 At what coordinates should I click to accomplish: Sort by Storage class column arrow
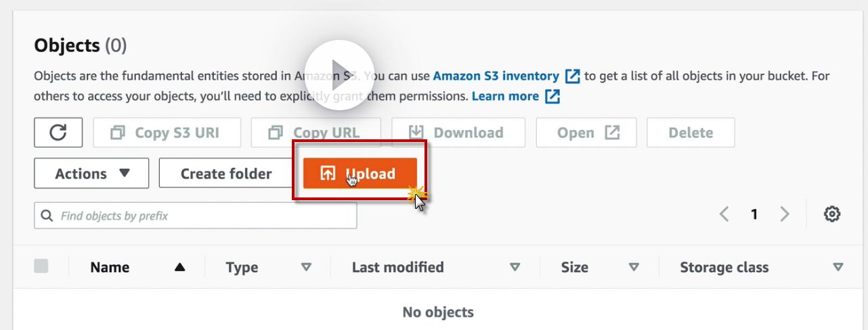pos(838,267)
